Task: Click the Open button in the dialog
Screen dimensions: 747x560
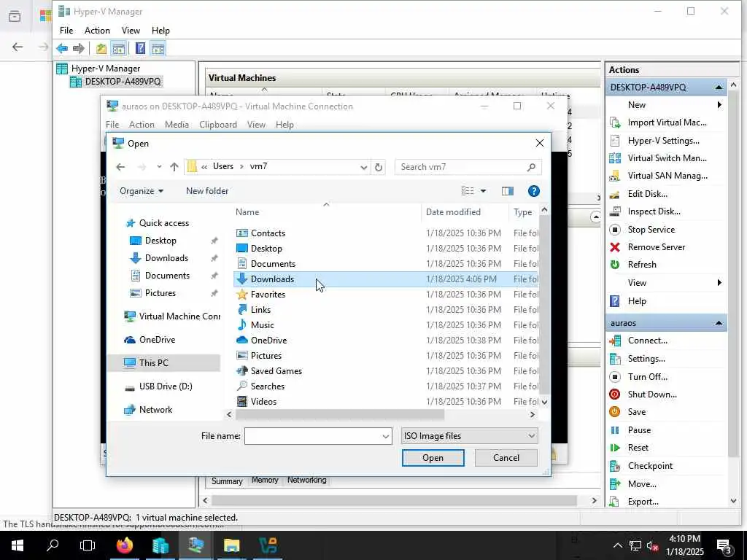Action: (x=433, y=458)
